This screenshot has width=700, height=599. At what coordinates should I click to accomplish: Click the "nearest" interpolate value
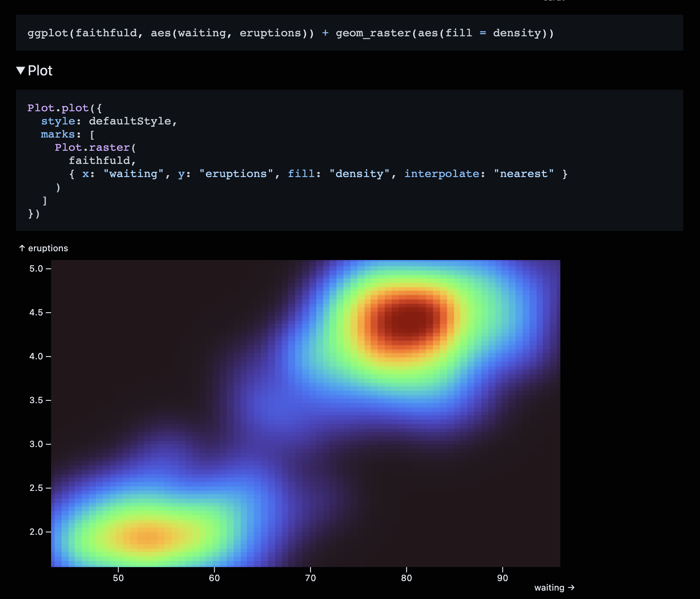pos(524,173)
